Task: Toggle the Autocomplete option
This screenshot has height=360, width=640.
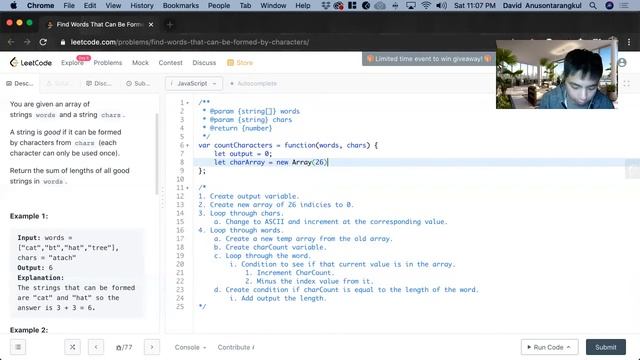Action: click(x=253, y=83)
